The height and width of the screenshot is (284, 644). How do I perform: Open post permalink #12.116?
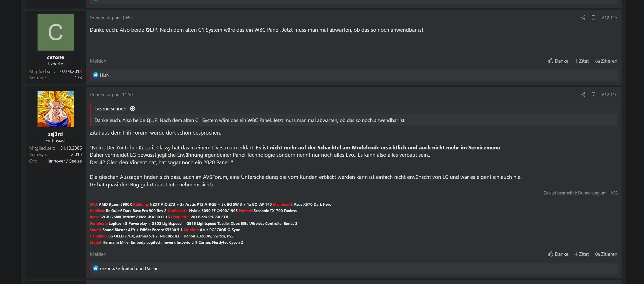[609, 94]
